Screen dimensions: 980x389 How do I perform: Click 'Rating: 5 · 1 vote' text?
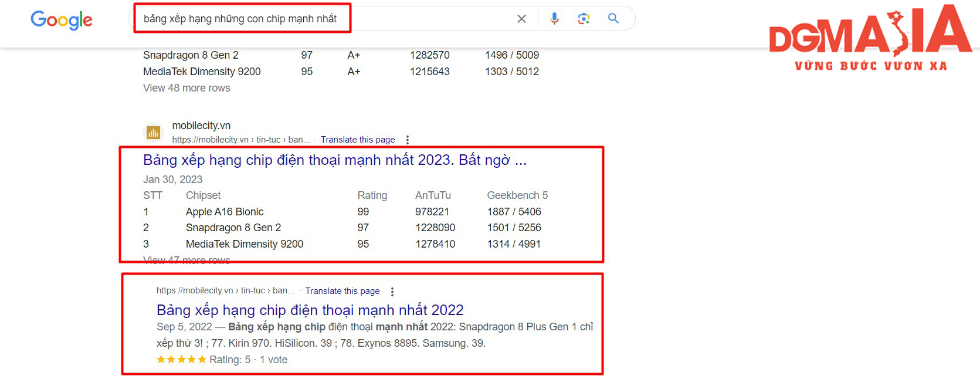click(249, 360)
